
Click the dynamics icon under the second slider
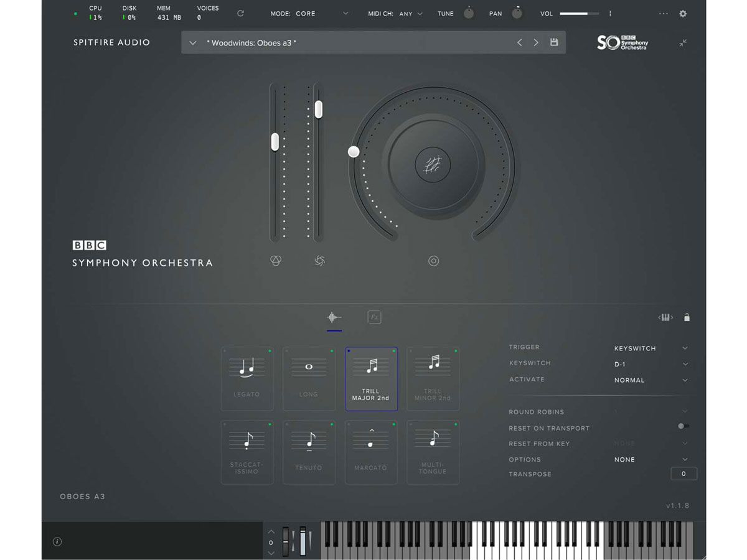pyautogui.click(x=319, y=261)
